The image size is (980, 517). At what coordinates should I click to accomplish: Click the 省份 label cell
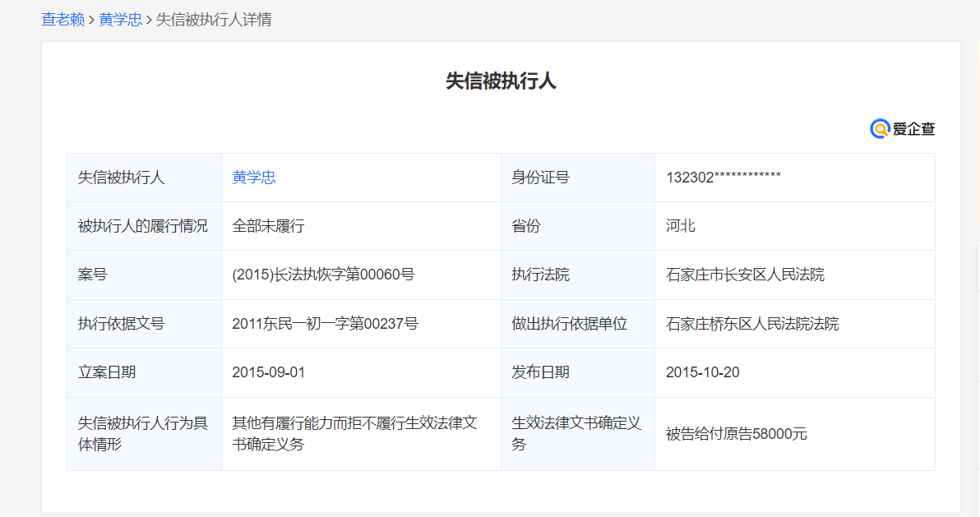(x=577, y=226)
